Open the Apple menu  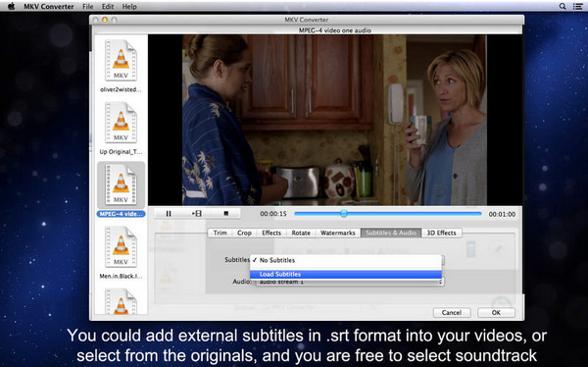pos(11,7)
